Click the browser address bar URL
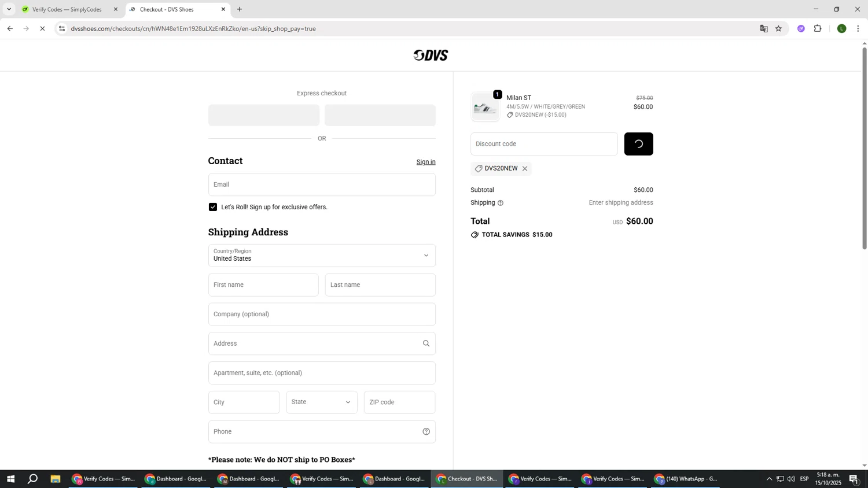This screenshot has width=868, height=488. point(193,28)
